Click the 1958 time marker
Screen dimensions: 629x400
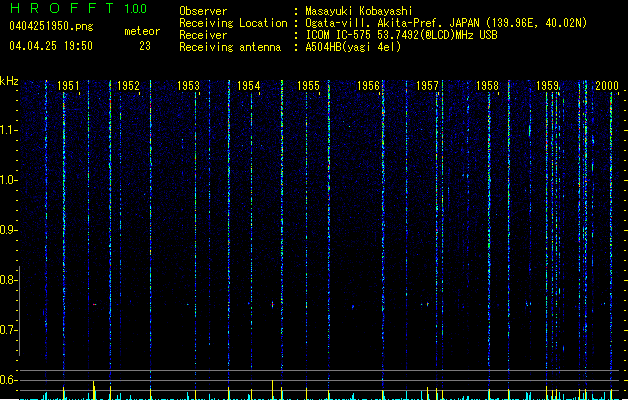tap(487, 86)
